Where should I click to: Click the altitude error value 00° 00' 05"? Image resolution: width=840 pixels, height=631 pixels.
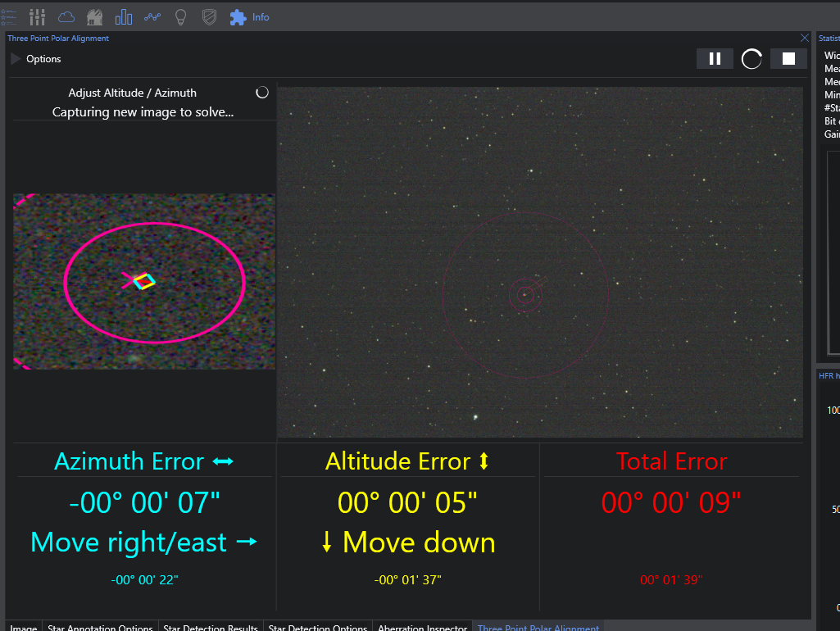(x=407, y=502)
